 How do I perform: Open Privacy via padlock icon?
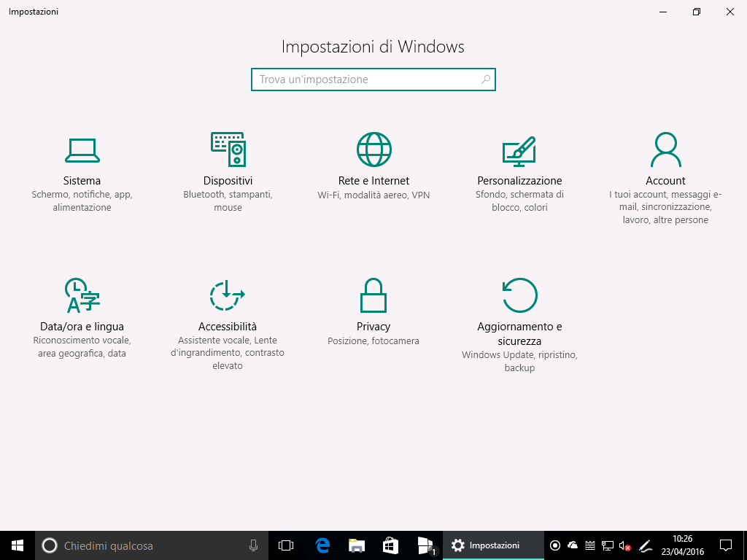(x=373, y=295)
